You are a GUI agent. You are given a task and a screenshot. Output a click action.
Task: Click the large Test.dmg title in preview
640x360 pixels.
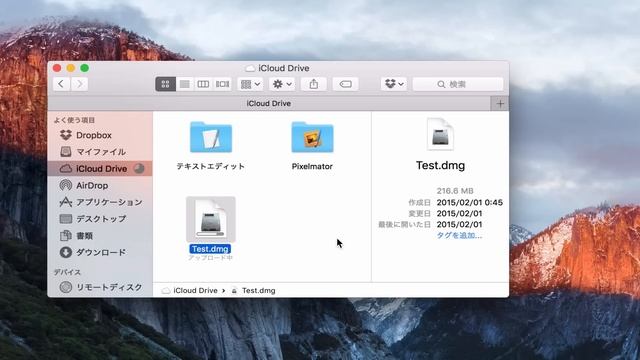(440, 166)
